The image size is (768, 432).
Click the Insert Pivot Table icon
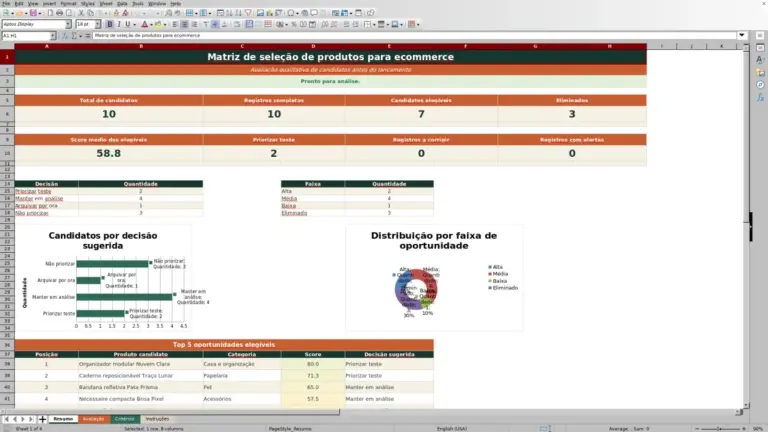point(279,13)
